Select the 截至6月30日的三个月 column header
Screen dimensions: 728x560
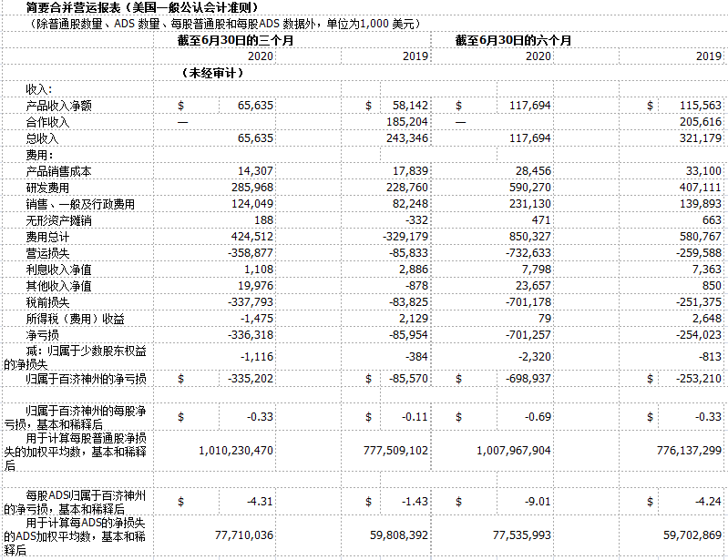(x=236, y=41)
